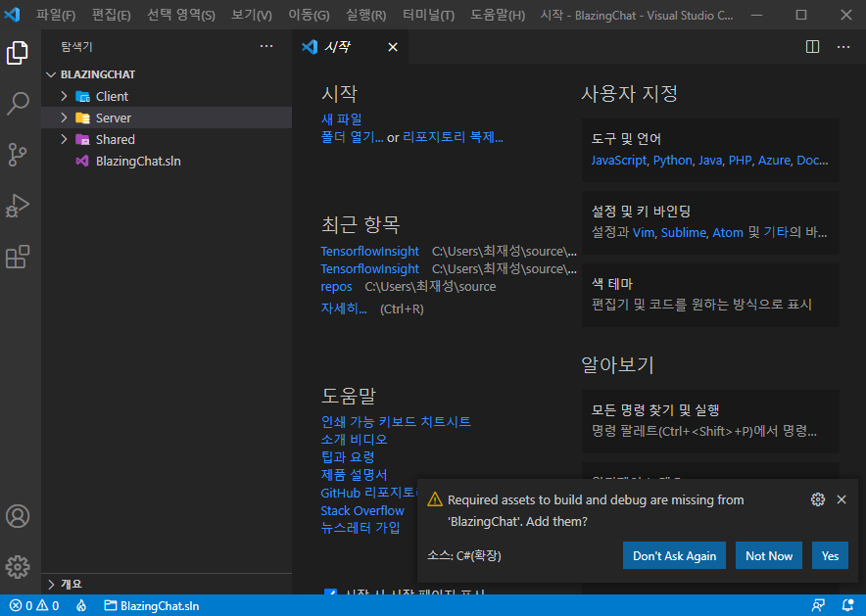Open notification settings gear icon
The image size is (866, 616).
click(x=818, y=499)
